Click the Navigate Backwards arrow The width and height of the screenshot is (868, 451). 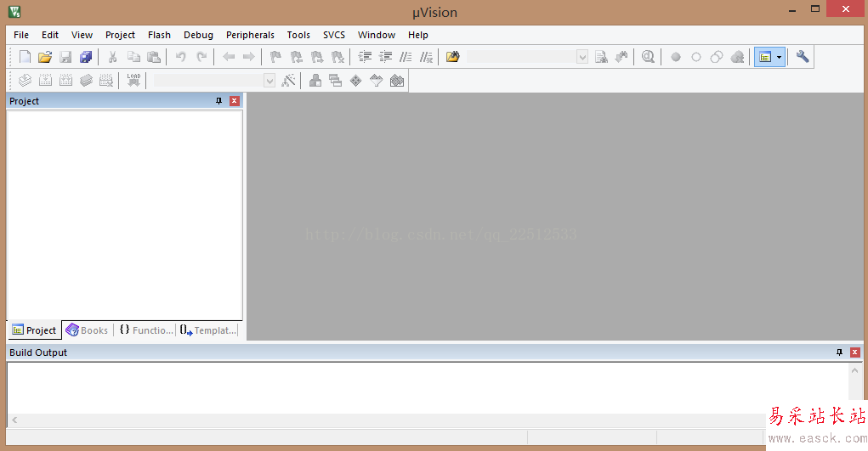click(x=229, y=56)
